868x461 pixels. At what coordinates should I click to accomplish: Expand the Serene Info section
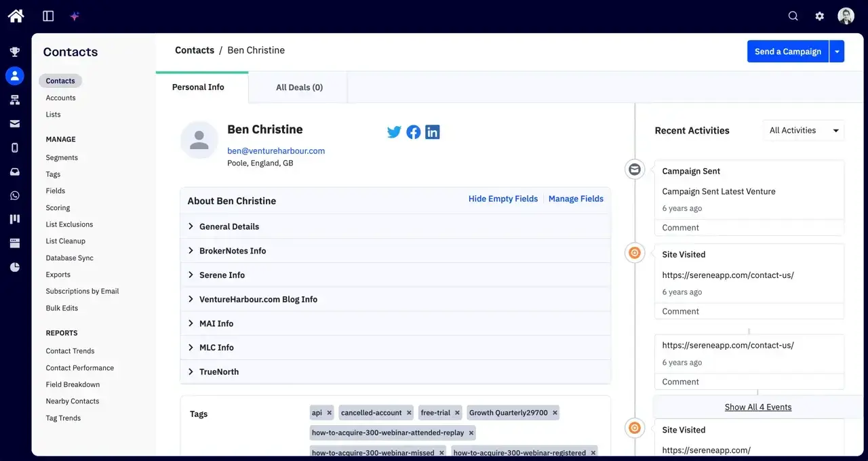point(395,275)
